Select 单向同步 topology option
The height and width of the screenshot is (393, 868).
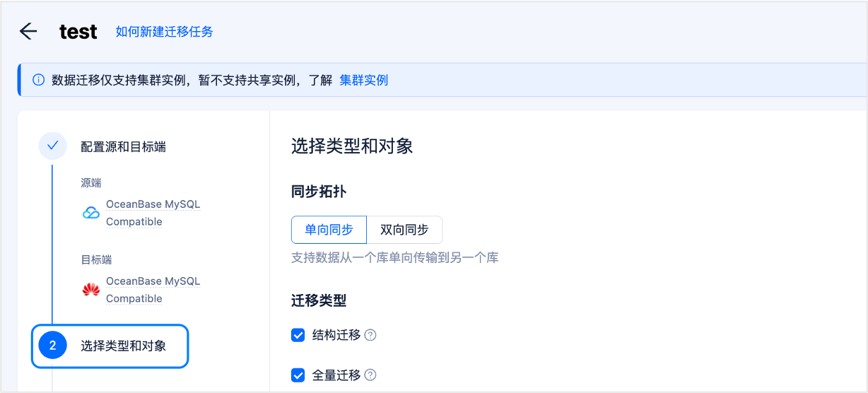click(329, 230)
